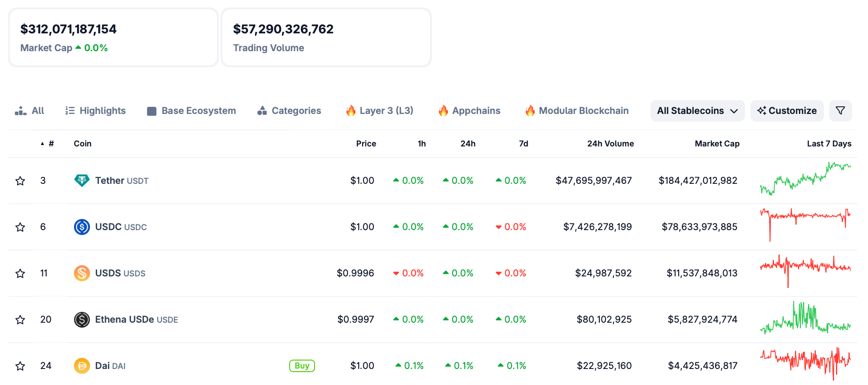Sort by Market Cap column header
This screenshot has width=868, height=385.
pos(717,144)
